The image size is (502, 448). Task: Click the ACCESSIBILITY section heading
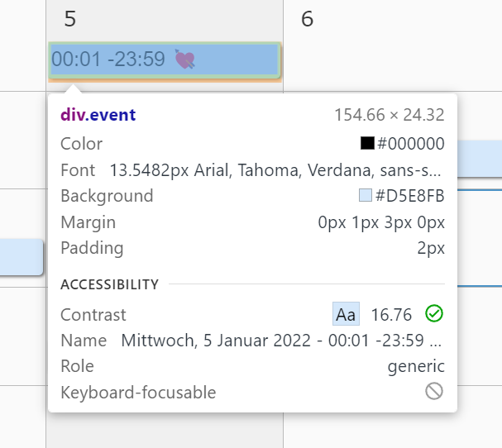point(109,284)
